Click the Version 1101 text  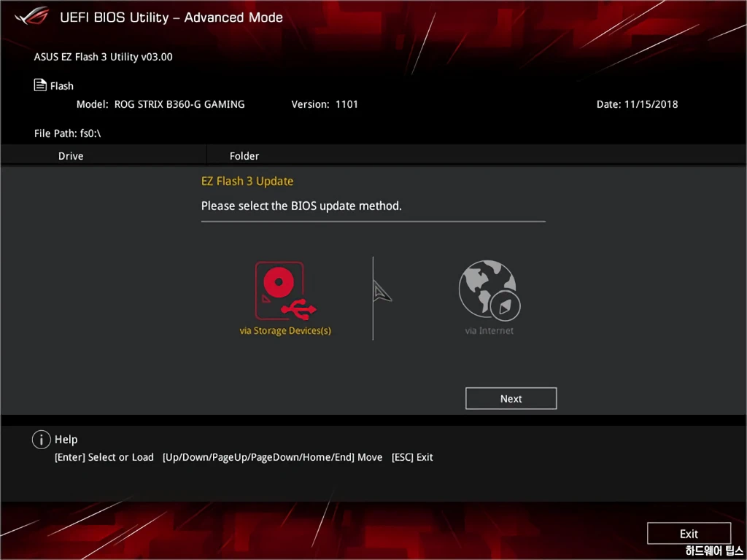click(x=325, y=104)
